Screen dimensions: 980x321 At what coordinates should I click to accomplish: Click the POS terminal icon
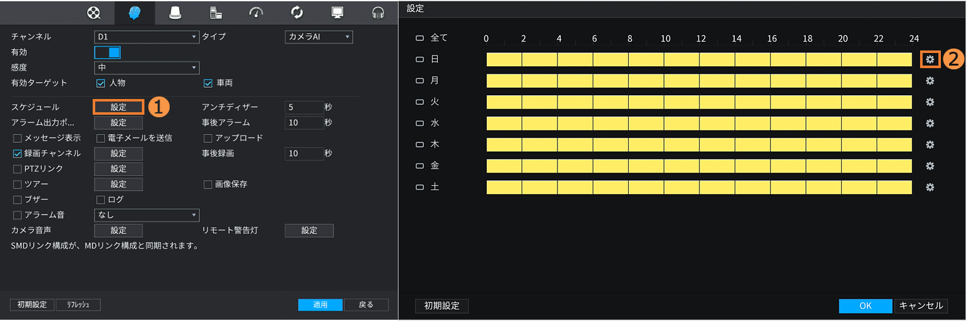point(215,13)
